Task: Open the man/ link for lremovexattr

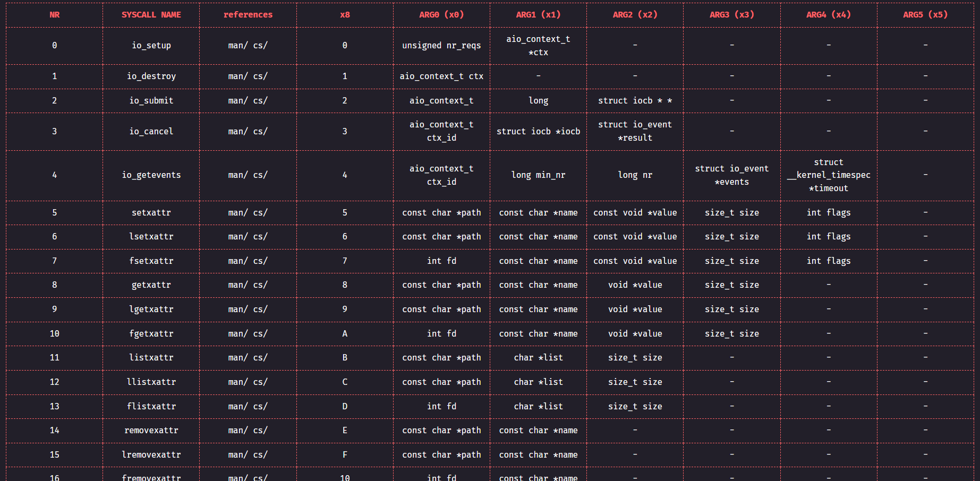Action: click(x=238, y=455)
